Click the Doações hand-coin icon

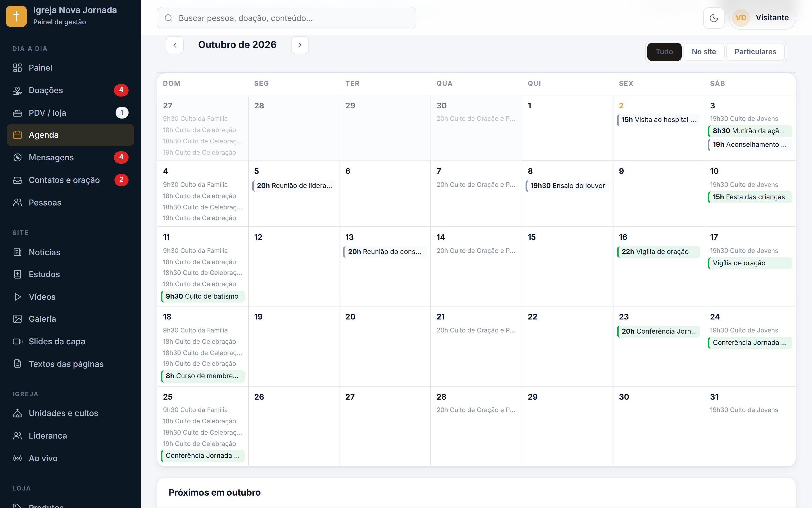17,90
